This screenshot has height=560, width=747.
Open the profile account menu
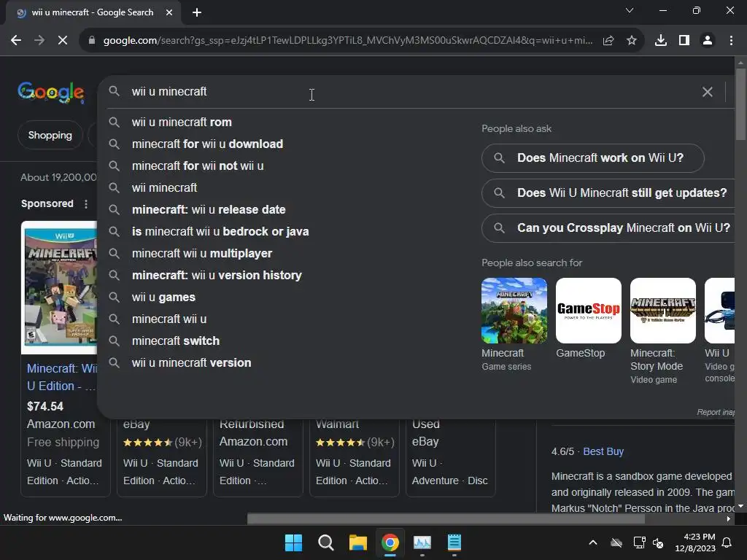[708, 41]
